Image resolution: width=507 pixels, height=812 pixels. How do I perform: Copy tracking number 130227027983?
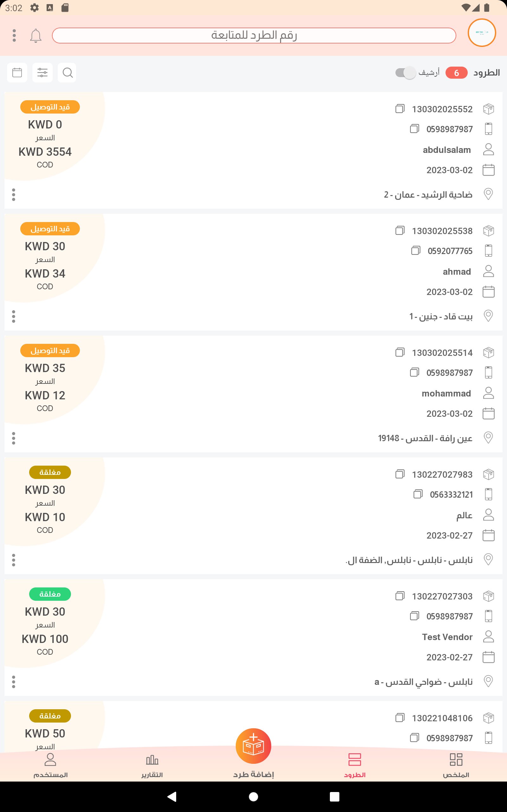pos(400,474)
